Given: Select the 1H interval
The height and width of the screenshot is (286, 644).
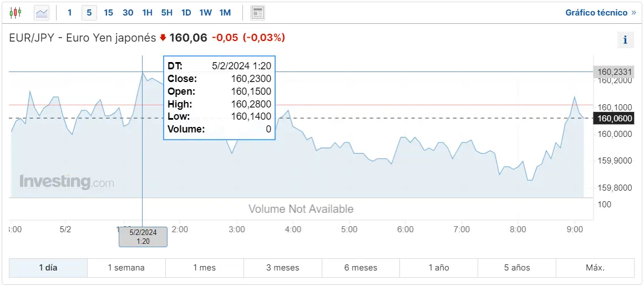Looking at the screenshot, I should [147, 13].
